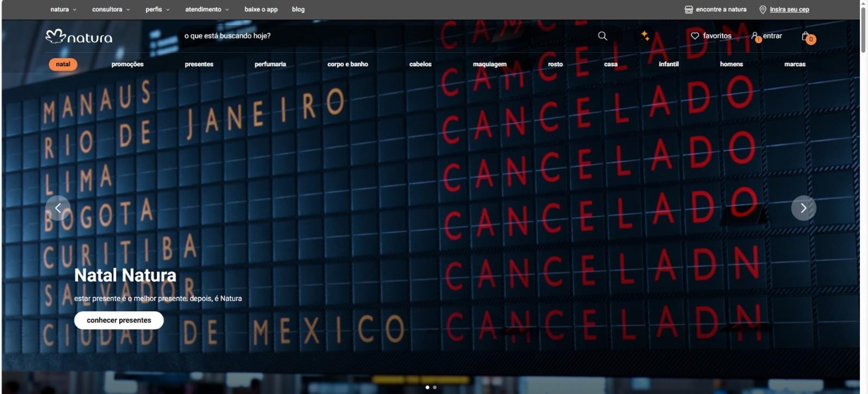The image size is (868, 394).
Task: Open the sparkle AI assistant icon
Action: pos(645,36)
